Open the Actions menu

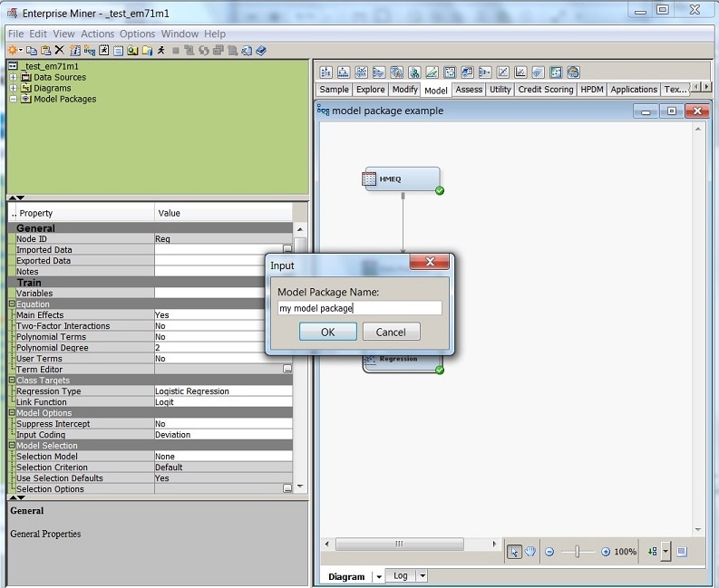click(x=98, y=34)
